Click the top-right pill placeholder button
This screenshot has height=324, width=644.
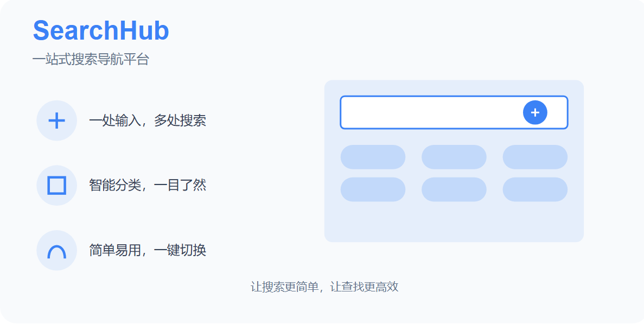click(x=535, y=157)
